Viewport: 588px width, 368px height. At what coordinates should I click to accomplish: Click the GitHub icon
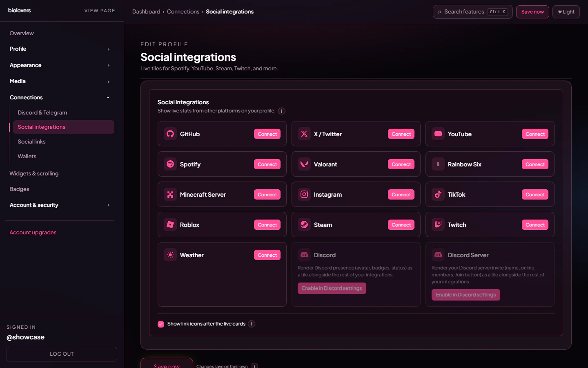click(170, 134)
